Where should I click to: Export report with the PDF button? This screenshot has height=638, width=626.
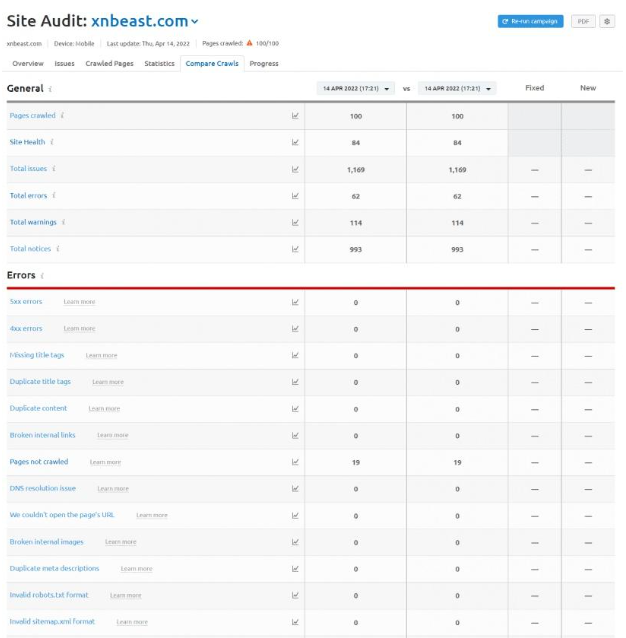583,21
